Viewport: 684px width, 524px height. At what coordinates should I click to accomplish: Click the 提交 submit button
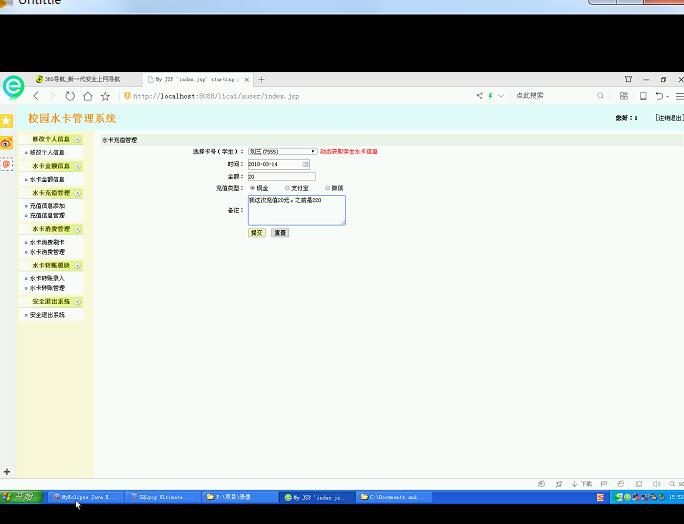(256, 233)
